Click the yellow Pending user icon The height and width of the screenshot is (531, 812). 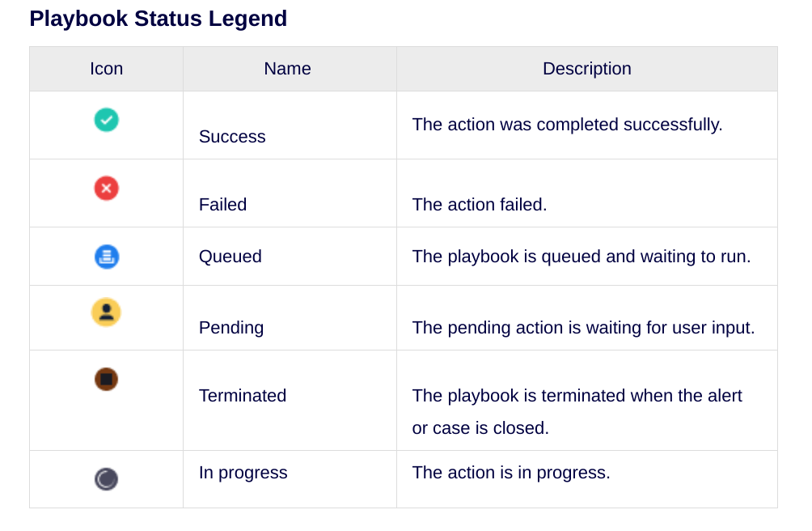[x=106, y=312]
